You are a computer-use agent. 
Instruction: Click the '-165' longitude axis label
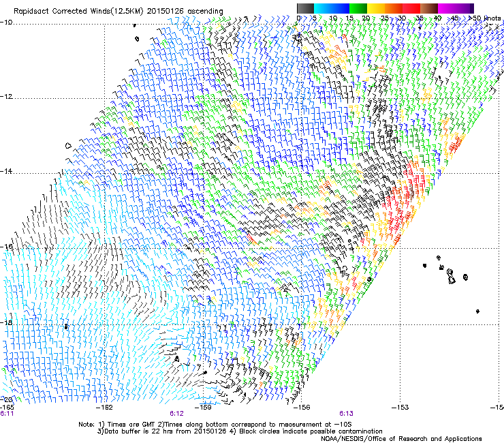7,408
